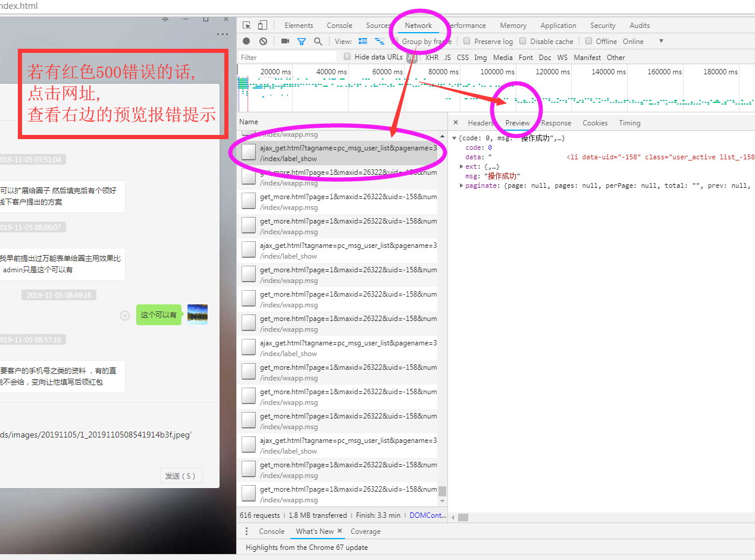The width and height of the screenshot is (755, 560).
Task: Tick the Hide data URLs checkbox
Action: 347,57
